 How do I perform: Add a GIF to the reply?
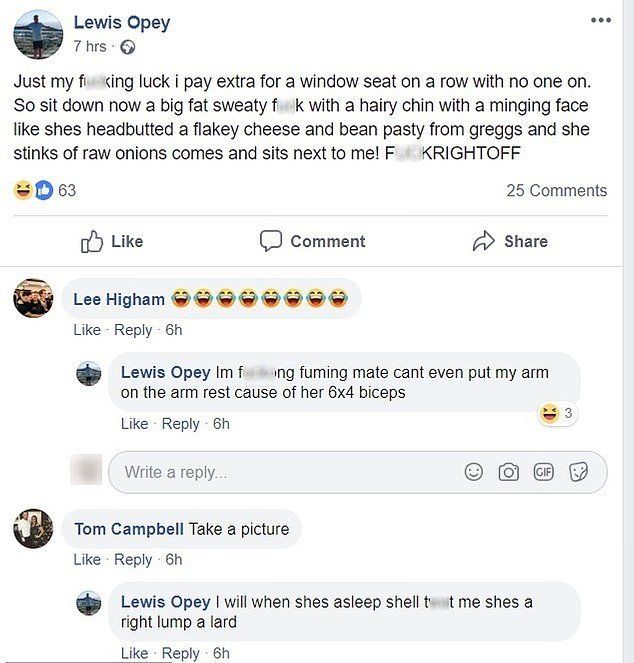coord(543,472)
